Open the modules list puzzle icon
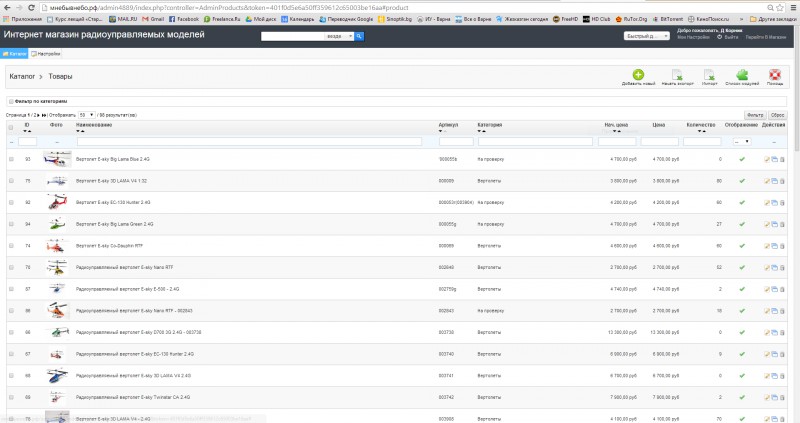 [742, 74]
